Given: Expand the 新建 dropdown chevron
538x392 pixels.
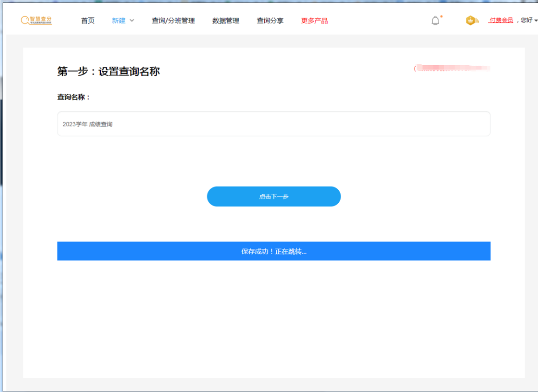Looking at the screenshot, I should (132, 21).
